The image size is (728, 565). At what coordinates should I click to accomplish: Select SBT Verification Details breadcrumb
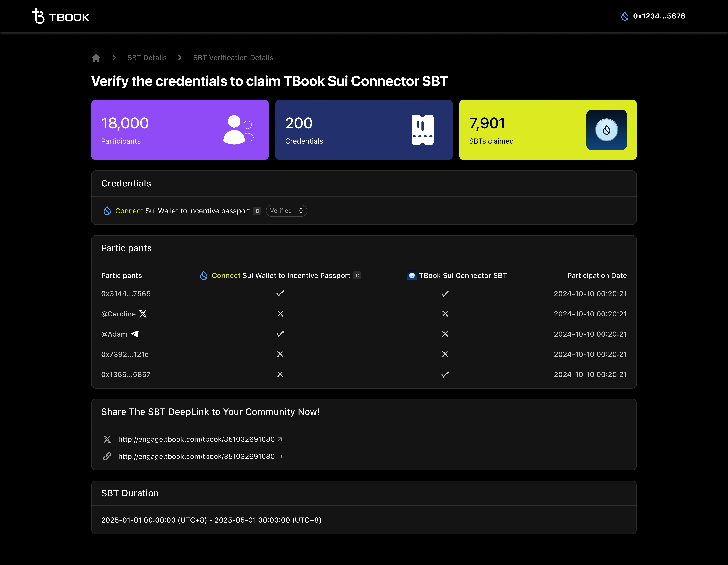[233, 58]
